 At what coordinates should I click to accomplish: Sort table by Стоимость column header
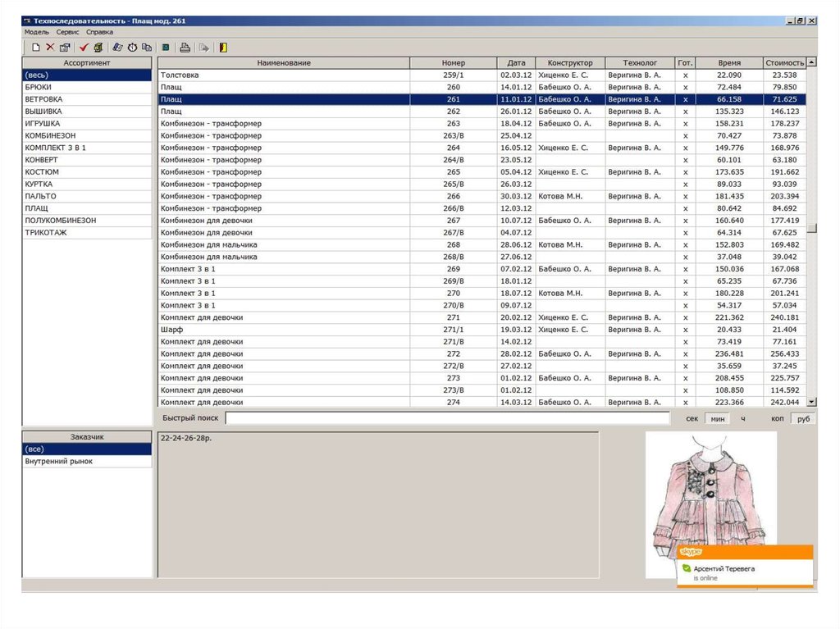784,63
